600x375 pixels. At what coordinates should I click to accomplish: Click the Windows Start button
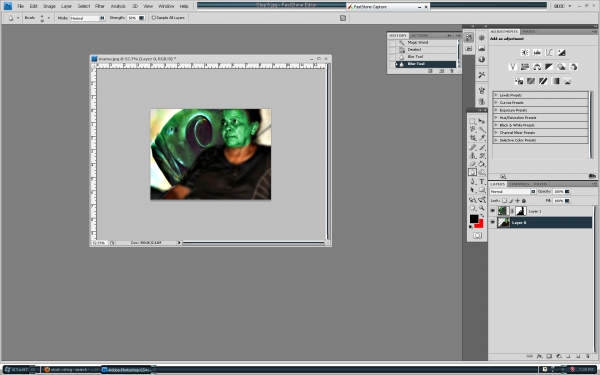pyautogui.click(x=17, y=370)
